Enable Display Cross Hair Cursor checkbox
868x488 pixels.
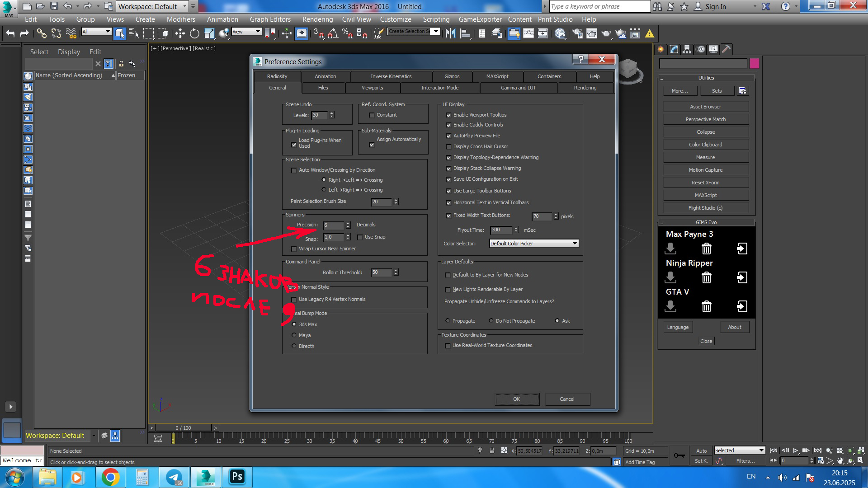pyautogui.click(x=448, y=147)
